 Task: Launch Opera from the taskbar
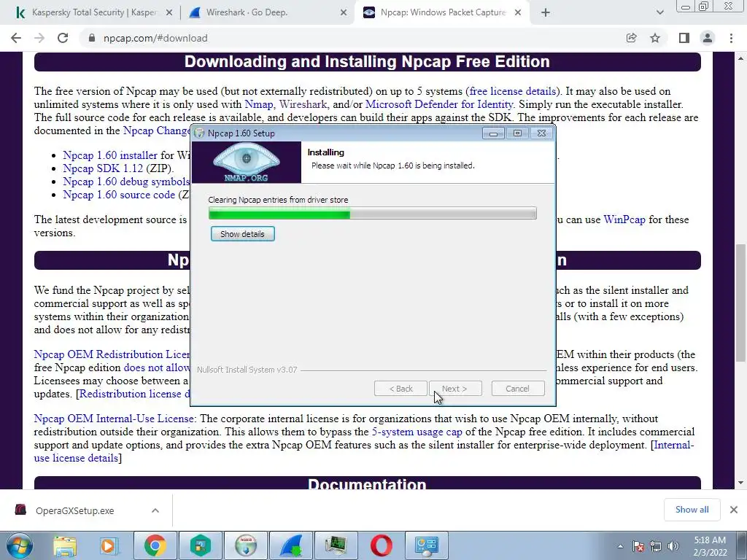tap(381, 545)
